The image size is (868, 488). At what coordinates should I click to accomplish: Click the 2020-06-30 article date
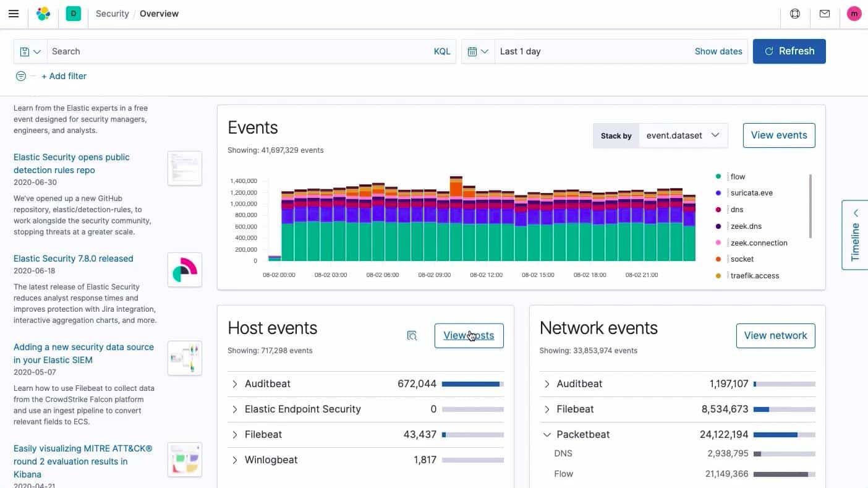click(x=35, y=183)
